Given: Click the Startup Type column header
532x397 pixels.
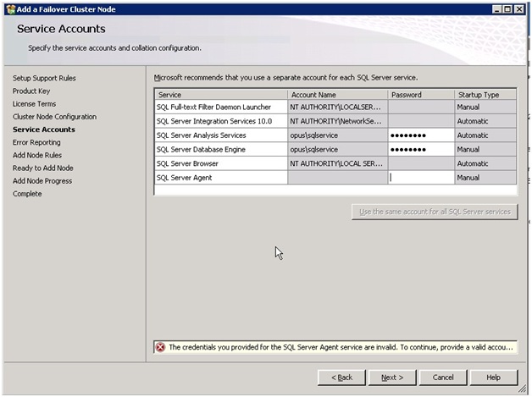Looking at the screenshot, I should pos(485,95).
